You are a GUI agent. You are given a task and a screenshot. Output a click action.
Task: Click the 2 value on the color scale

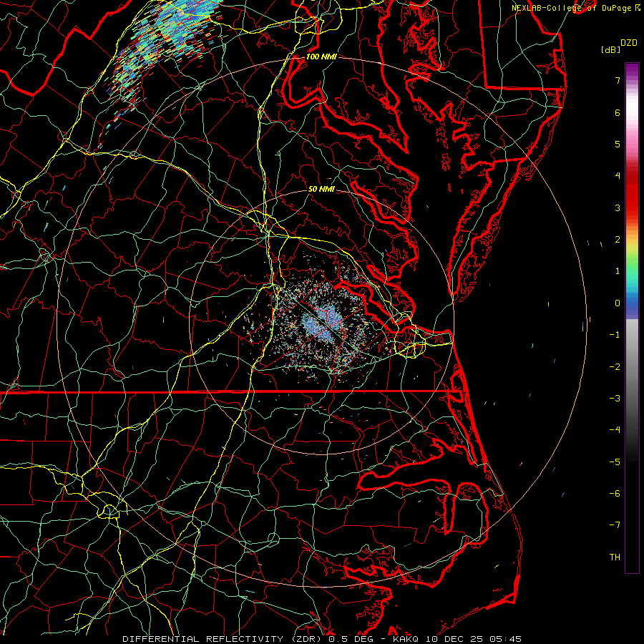coord(618,240)
